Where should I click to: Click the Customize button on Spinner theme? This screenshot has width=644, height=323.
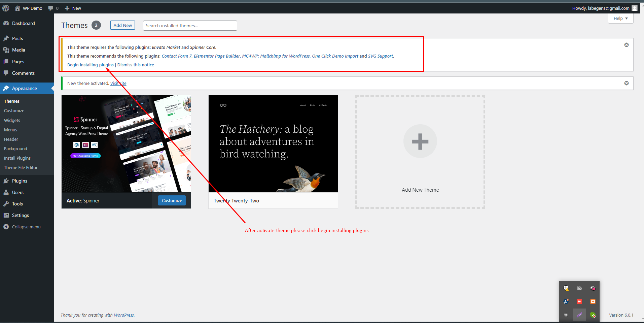tap(172, 200)
